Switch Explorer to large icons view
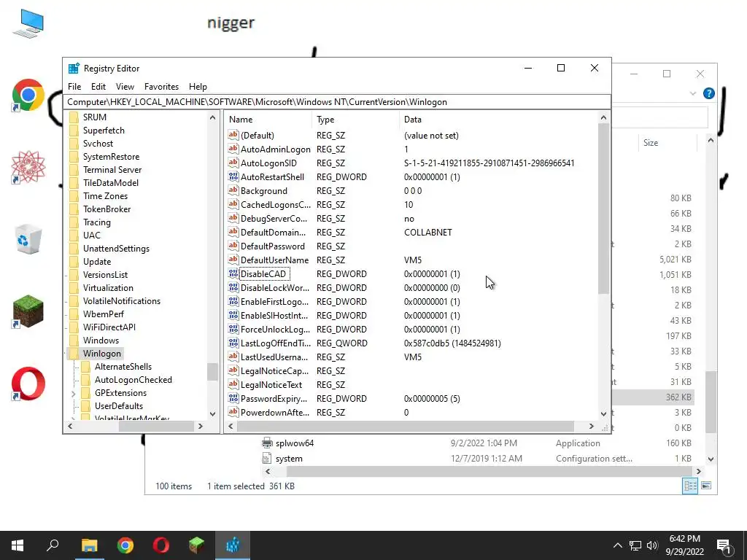The width and height of the screenshot is (747, 560). coord(706,486)
